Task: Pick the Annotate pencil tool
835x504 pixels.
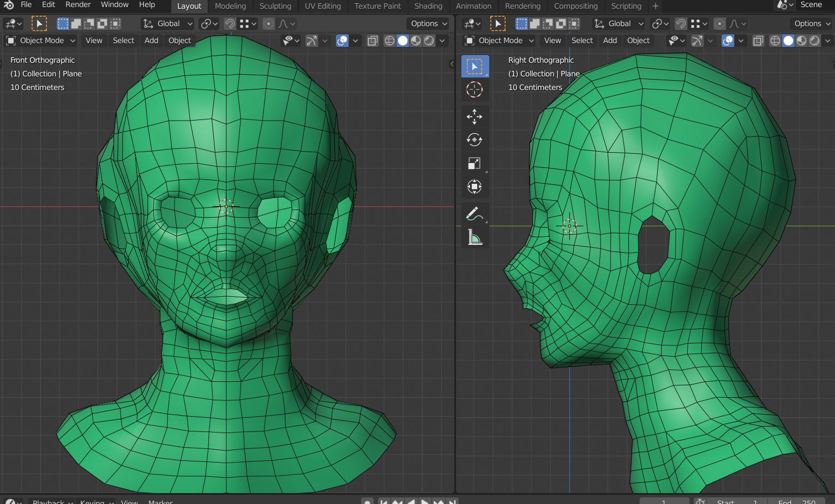Action: [474, 214]
